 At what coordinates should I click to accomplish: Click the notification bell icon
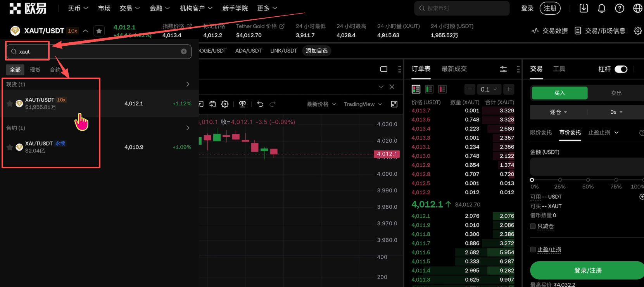click(601, 9)
